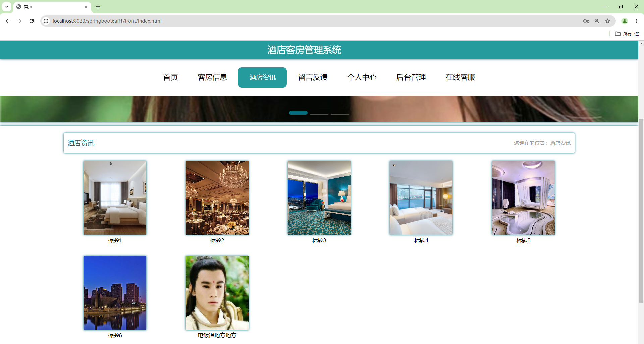The height and width of the screenshot is (344, 644).
Task: Click the site info icon in address bar
Action: [46, 21]
